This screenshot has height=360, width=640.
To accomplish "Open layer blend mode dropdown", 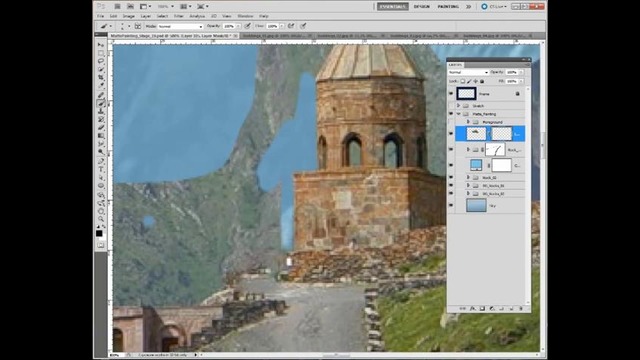I will tap(468, 72).
